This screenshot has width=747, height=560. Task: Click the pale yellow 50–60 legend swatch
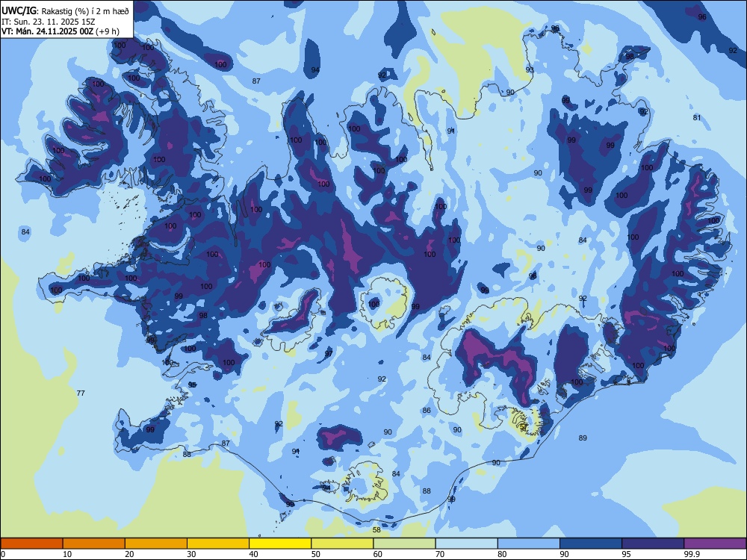click(x=342, y=544)
